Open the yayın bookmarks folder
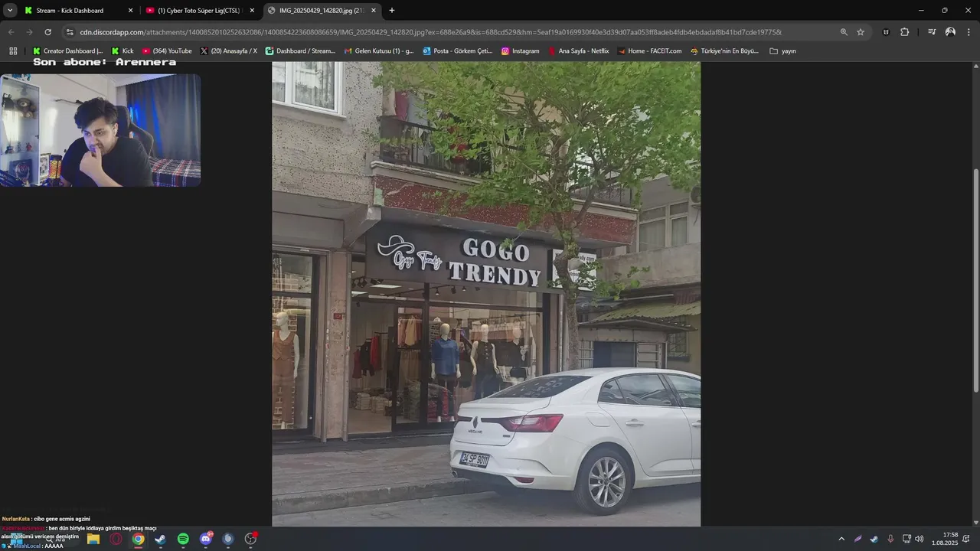Viewport: 980px width, 551px height. pos(783,51)
